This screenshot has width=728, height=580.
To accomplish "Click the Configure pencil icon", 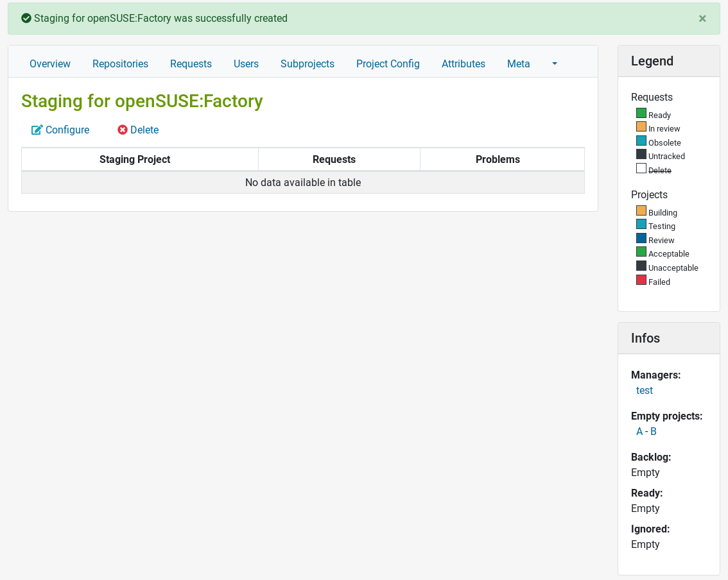I will click(x=37, y=130).
